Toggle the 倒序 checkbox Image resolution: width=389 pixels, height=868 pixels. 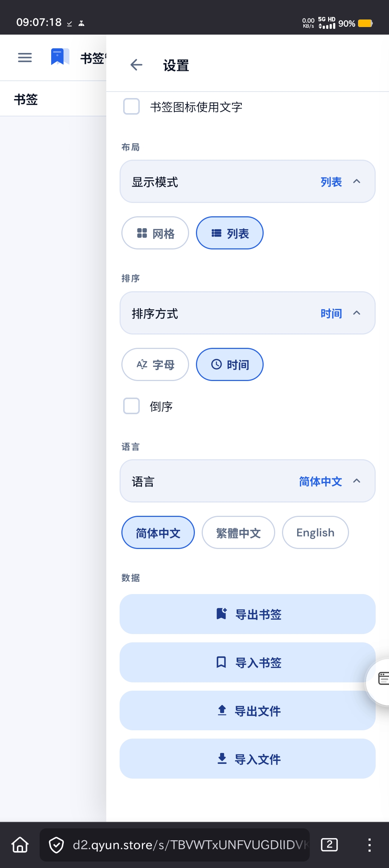pos(131,406)
